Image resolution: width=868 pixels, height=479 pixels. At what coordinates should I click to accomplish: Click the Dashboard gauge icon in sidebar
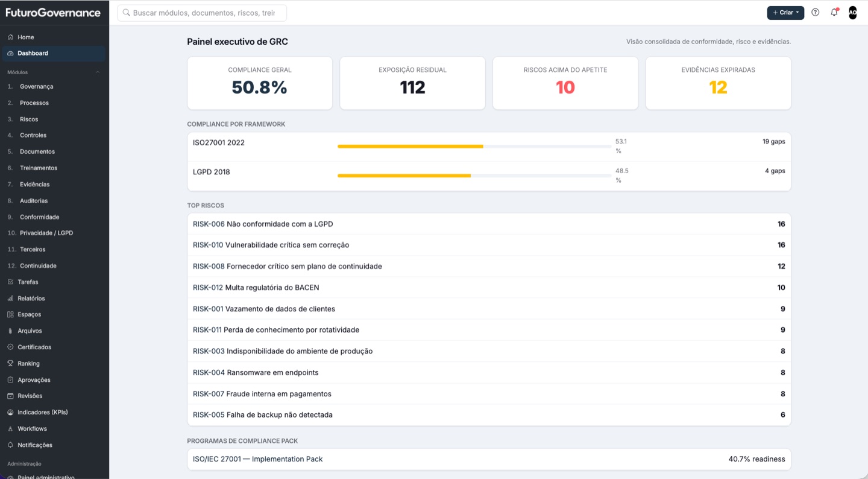tap(10, 54)
